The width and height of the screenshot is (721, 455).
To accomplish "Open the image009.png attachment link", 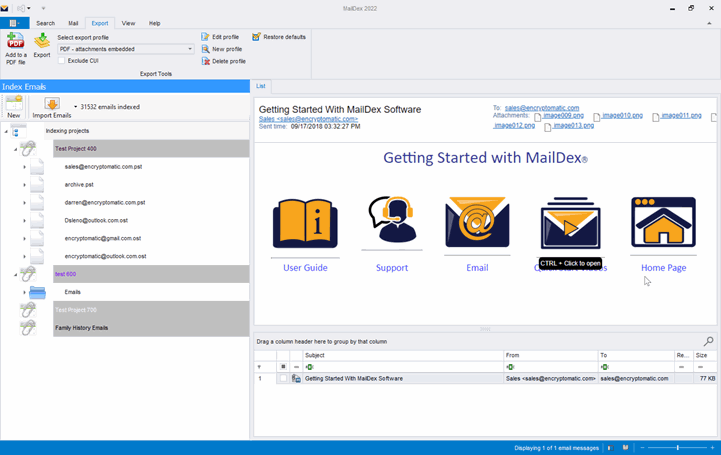I will [565, 116].
